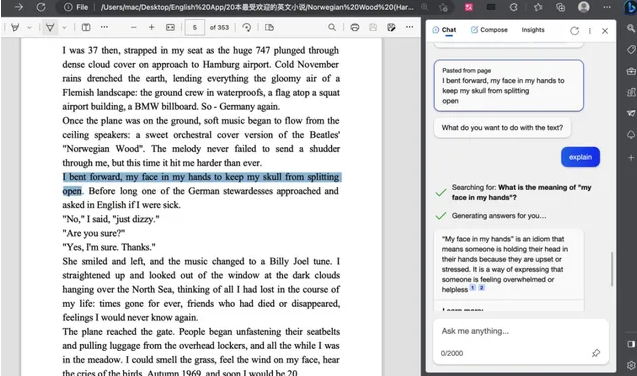Image resolution: width=637 pixels, height=376 pixels.
Task: Open the PDF rotate page button
Action: [x=247, y=28]
